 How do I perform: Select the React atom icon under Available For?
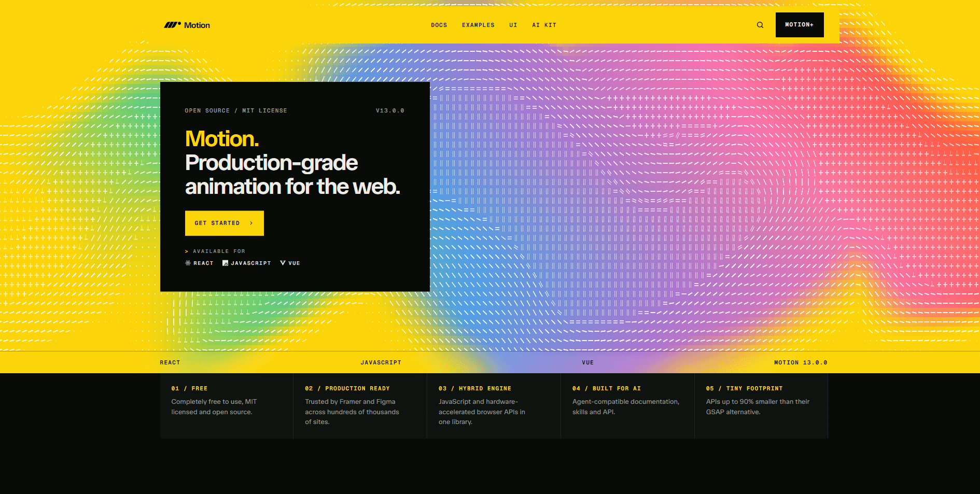click(188, 263)
